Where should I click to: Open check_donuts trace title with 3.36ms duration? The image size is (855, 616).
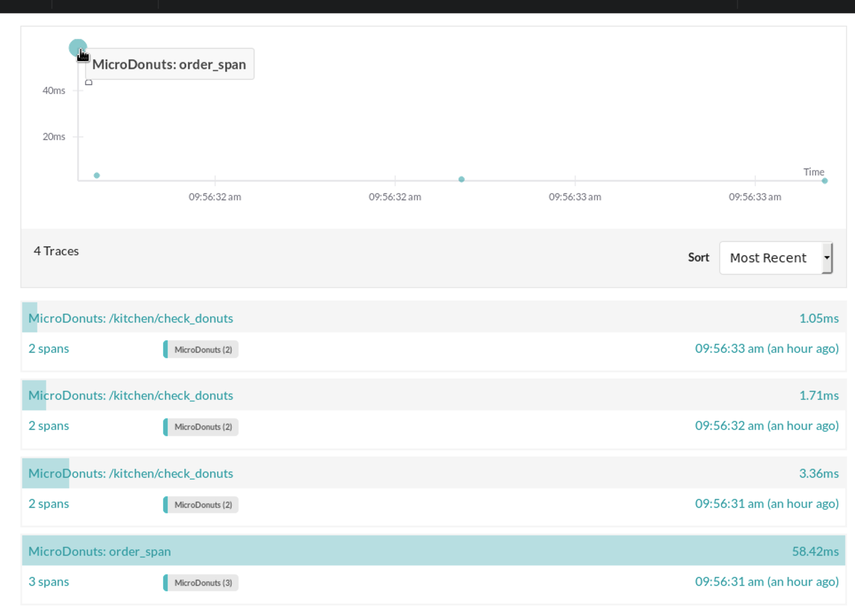pyautogui.click(x=131, y=473)
